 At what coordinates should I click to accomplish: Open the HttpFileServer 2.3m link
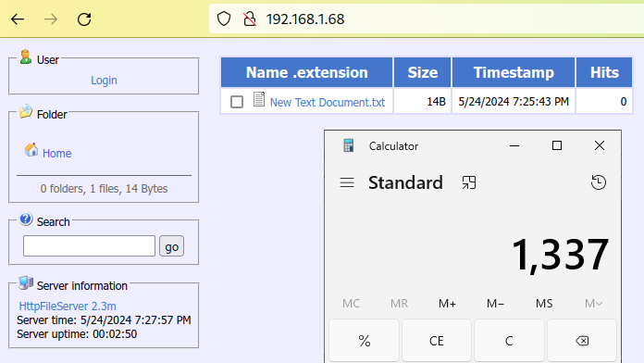[68, 307]
